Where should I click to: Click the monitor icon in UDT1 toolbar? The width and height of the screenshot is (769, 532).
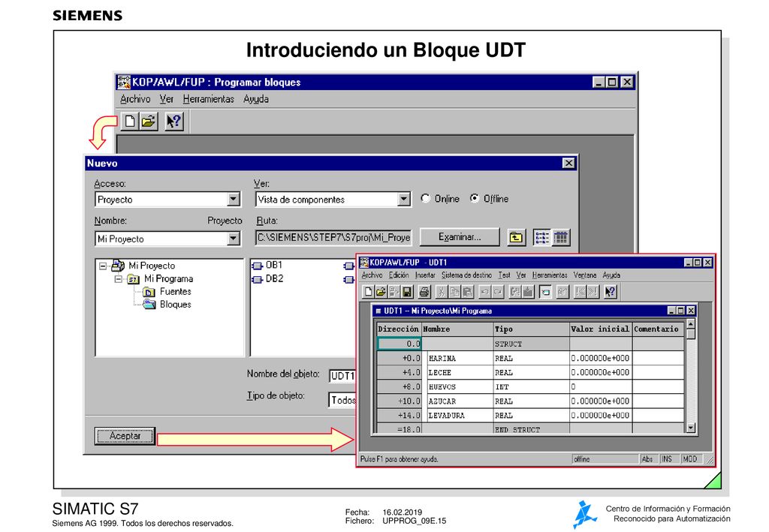tap(545, 292)
